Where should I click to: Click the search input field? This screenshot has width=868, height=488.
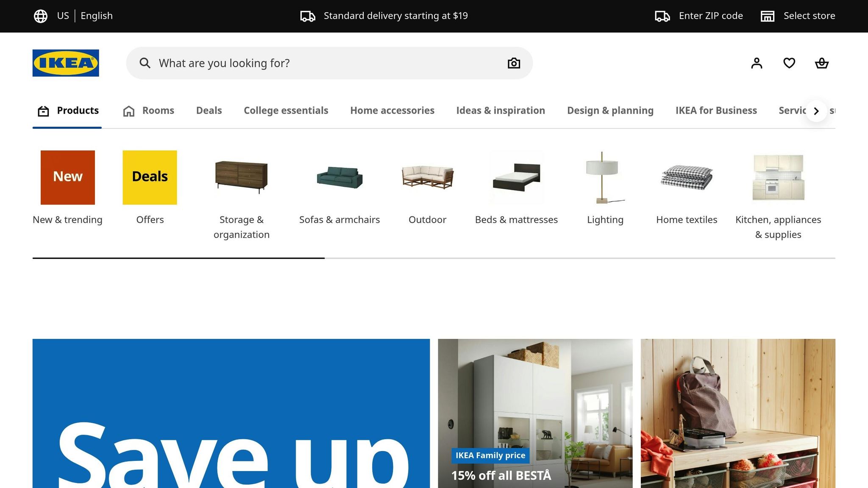pyautogui.click(x=329, y=63)
